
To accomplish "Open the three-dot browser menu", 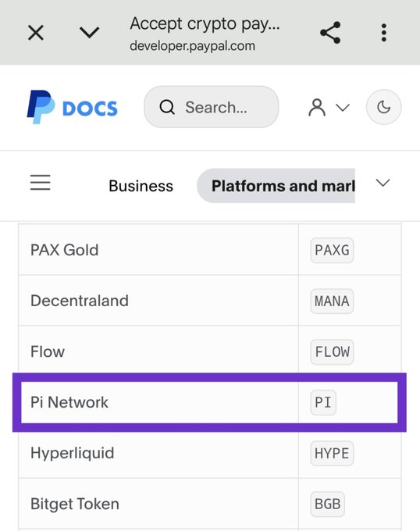I will click(383, 33).
